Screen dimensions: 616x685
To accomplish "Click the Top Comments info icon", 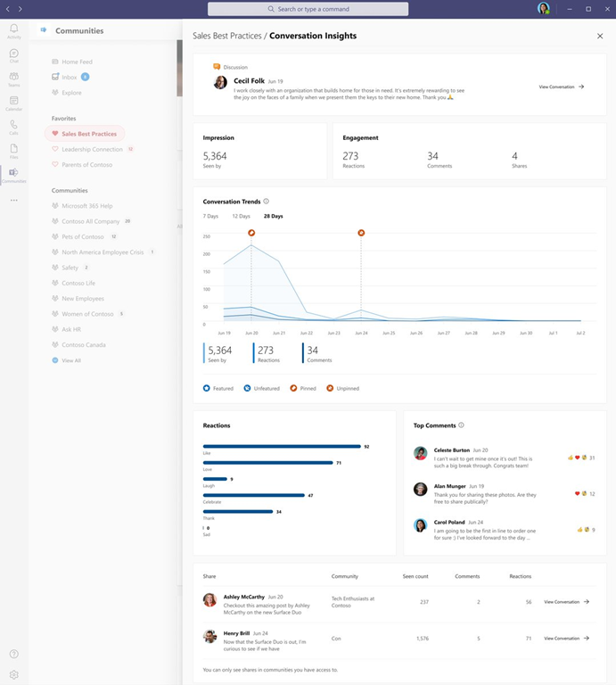I will point(461,425).
